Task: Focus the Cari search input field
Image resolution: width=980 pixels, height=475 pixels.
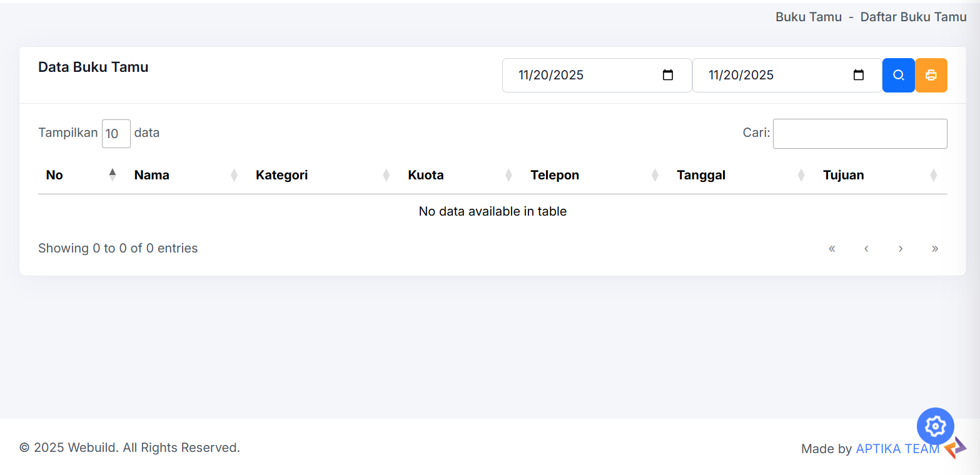Action: point(860,134)
